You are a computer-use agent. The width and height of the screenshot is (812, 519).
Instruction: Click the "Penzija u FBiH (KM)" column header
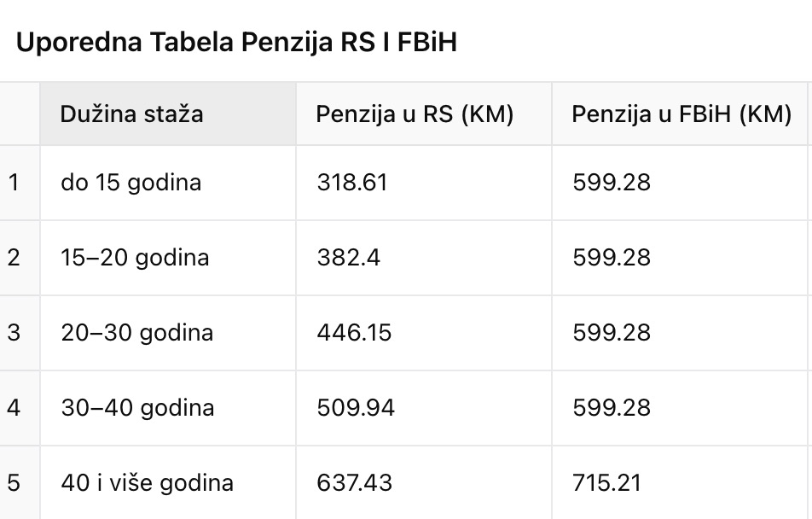point(681,114)
